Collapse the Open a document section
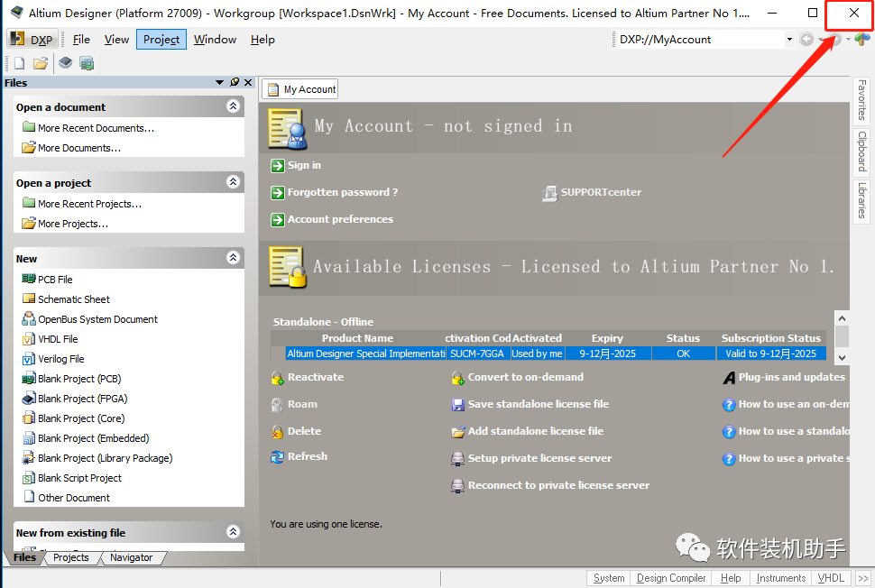Viewport: 875px width, 588px height. pos(234,106)
